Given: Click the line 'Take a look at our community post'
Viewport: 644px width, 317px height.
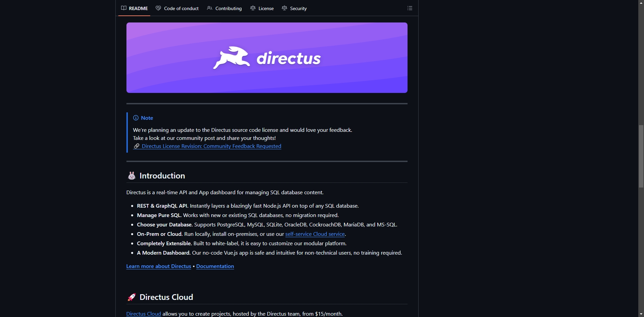Looking at the screenshot, I should [204, 138].
